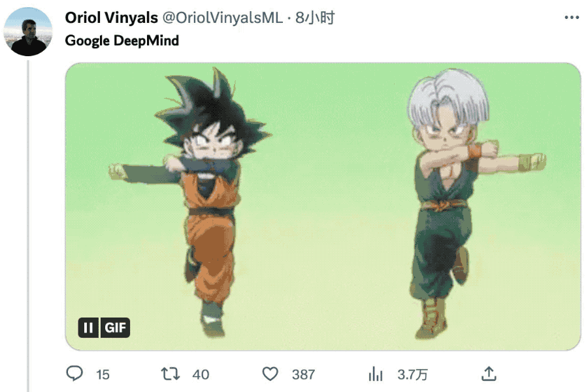Open view analytics bar-chart icon

(x=376, y=374)
